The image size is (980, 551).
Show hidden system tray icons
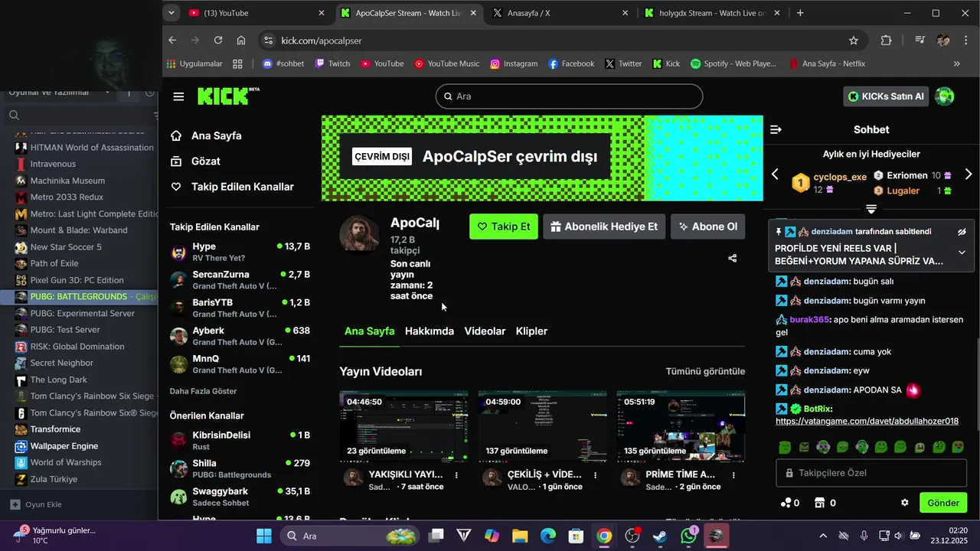[823, 536]
